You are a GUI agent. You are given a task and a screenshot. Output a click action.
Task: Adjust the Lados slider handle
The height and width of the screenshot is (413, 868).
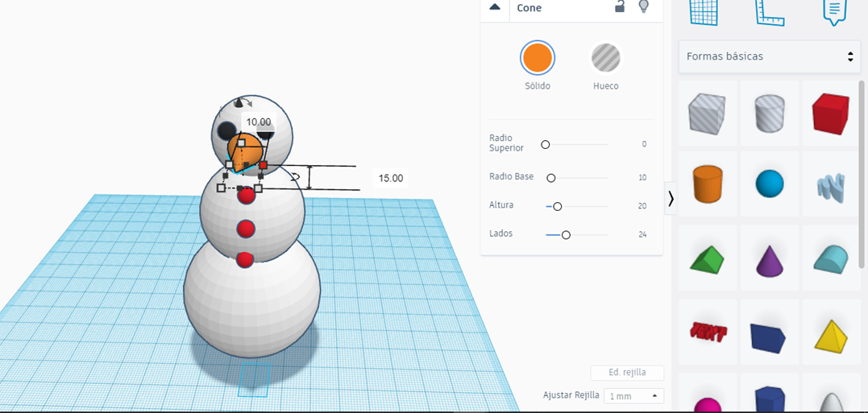[566, 235]
